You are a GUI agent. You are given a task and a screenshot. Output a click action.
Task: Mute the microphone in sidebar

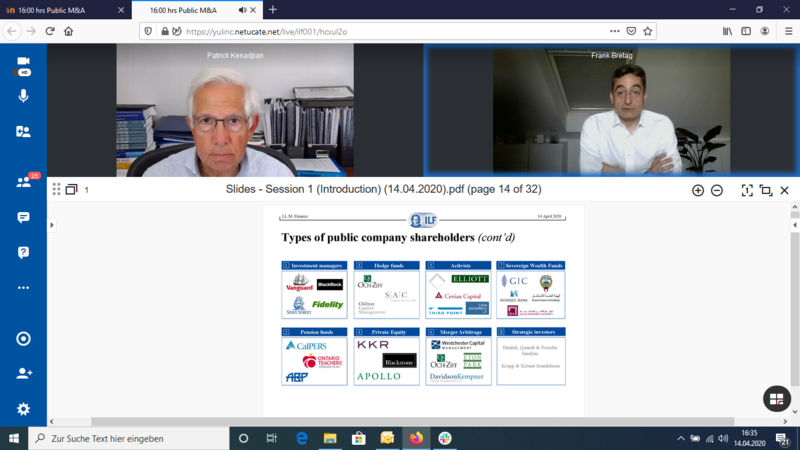pos(23,96)
